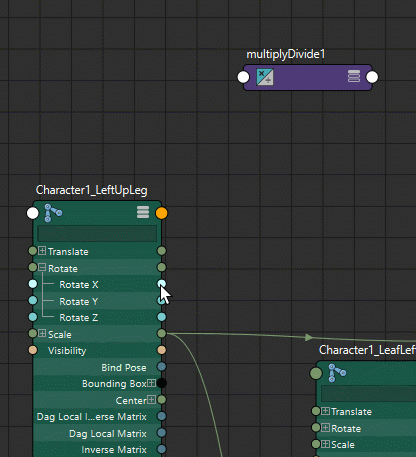Screen dimensions: 416x457
Task: Expand Center attribute
Action: pyautogui.click(x=152, y=399)
